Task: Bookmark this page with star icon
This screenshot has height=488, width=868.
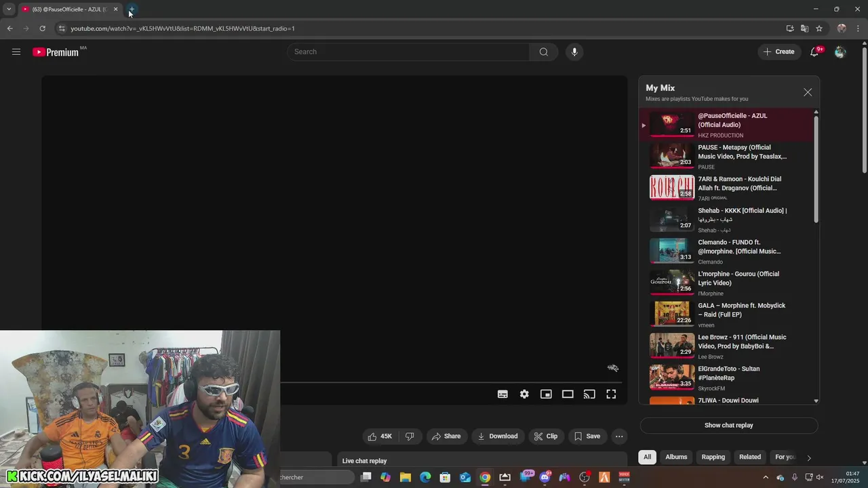Action: click(x=819, y=28)
